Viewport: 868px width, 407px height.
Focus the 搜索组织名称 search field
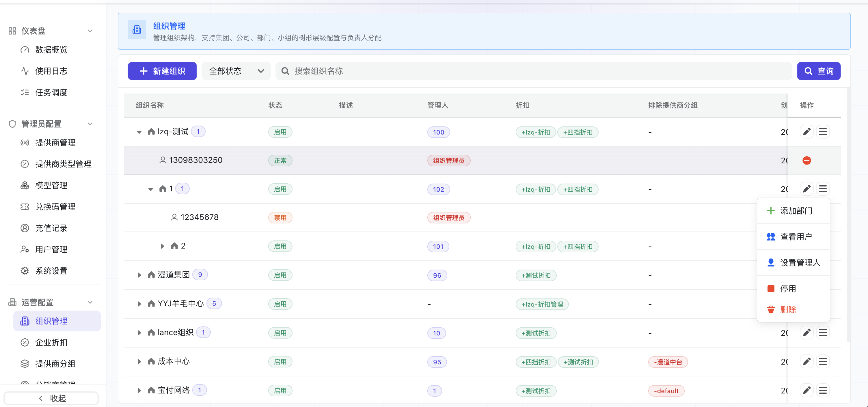point(534,71)
